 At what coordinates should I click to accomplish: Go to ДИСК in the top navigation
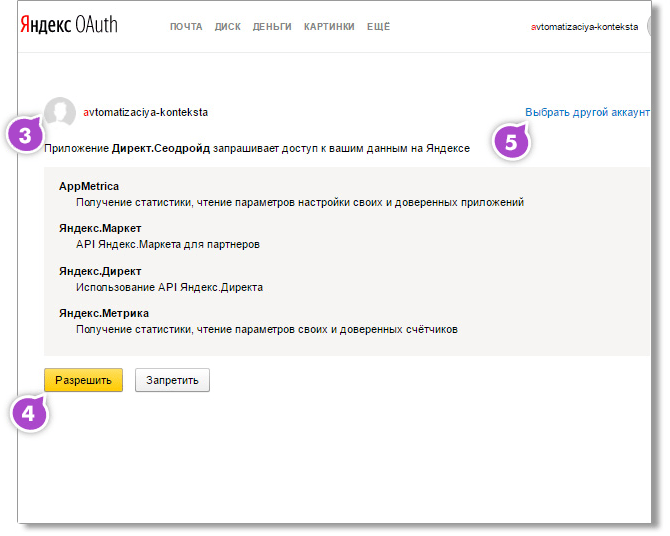(227, 27)
